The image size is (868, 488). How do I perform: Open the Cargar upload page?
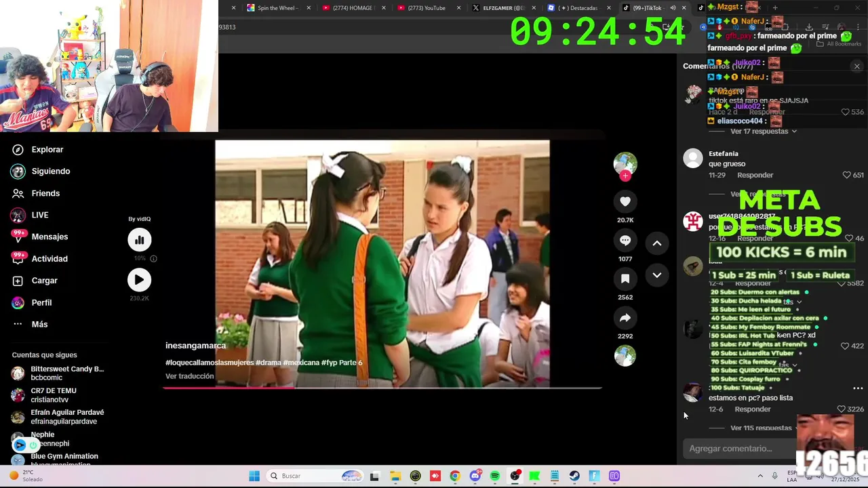[35, 281]
